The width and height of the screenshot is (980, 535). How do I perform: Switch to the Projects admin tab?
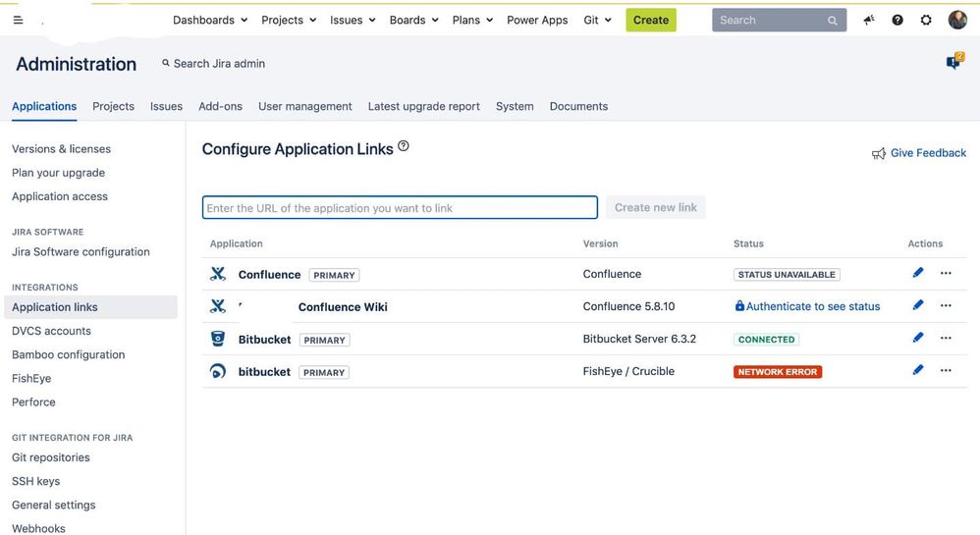coord(113,106)
